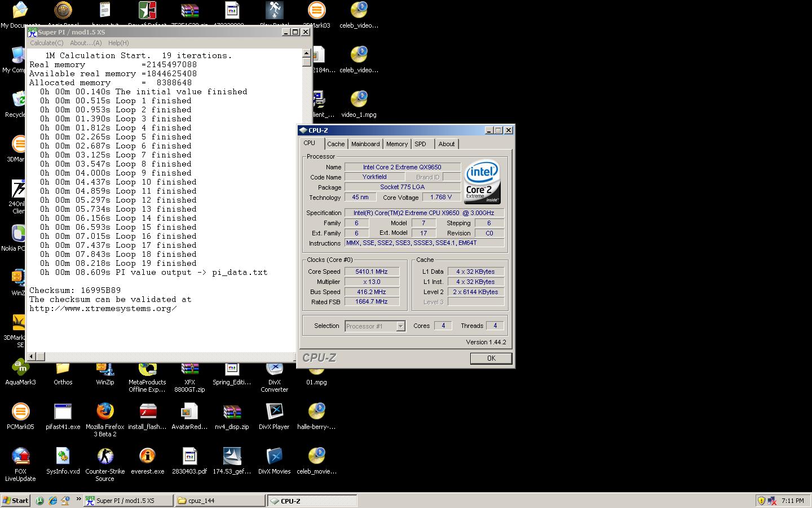This screenshot has width=812, height=508.
Task: Open Calculate(C) menu in Super PI
Action: tap(47, 43)
